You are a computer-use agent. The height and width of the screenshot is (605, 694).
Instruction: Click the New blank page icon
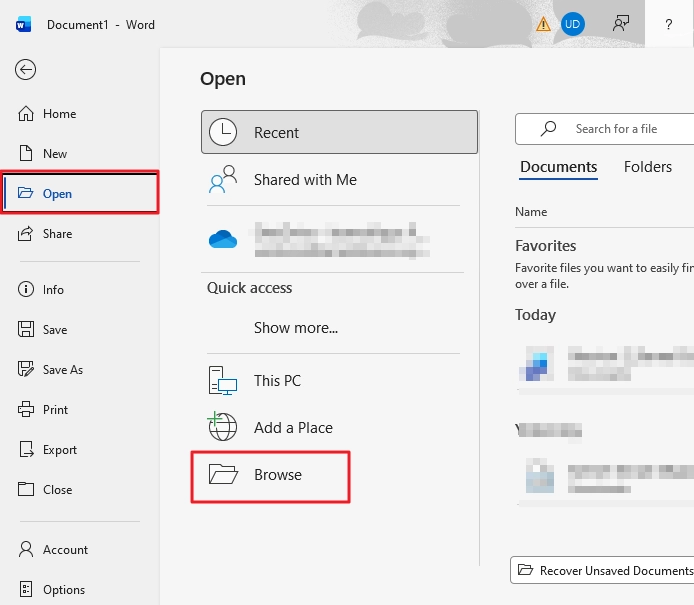[26, 153]
